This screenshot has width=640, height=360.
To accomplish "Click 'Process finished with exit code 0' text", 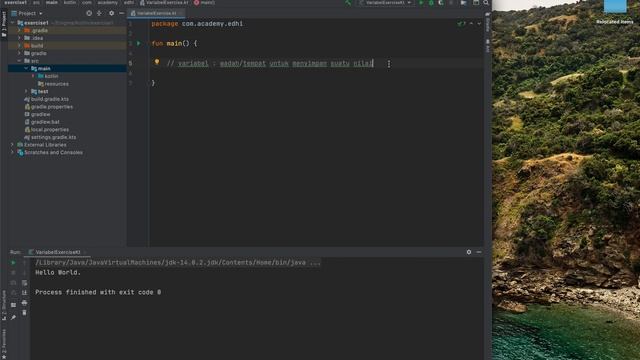I will coord(98,292).
